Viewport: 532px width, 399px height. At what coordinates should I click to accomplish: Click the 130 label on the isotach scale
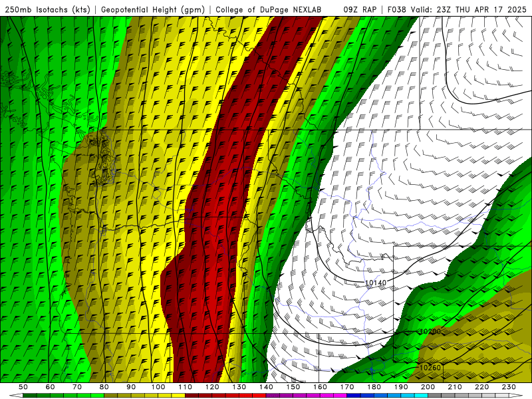pyautogui.click(x=239, y=387)
